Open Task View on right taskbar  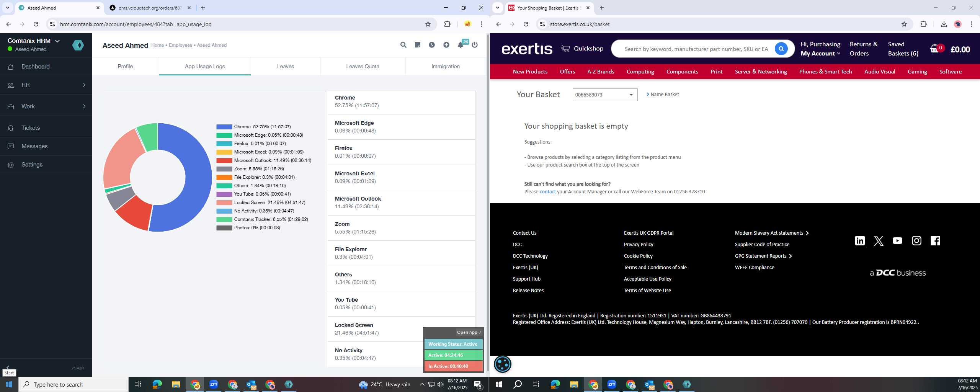[x=536, y=384]
